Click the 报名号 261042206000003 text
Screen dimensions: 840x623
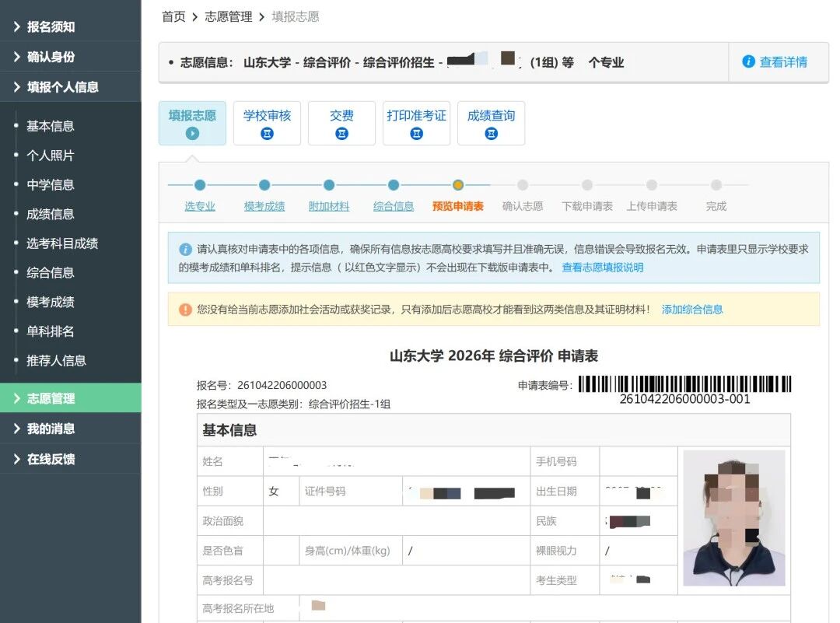[x=261, y=385]
